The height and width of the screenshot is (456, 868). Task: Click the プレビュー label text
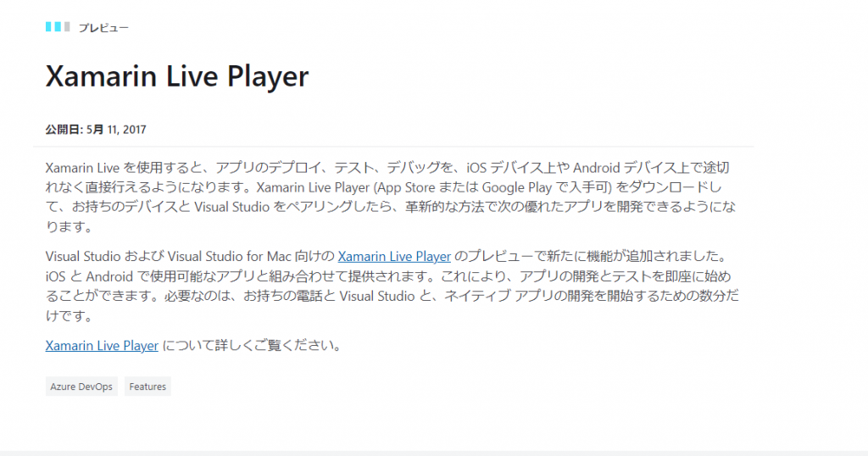click(103, 28)
